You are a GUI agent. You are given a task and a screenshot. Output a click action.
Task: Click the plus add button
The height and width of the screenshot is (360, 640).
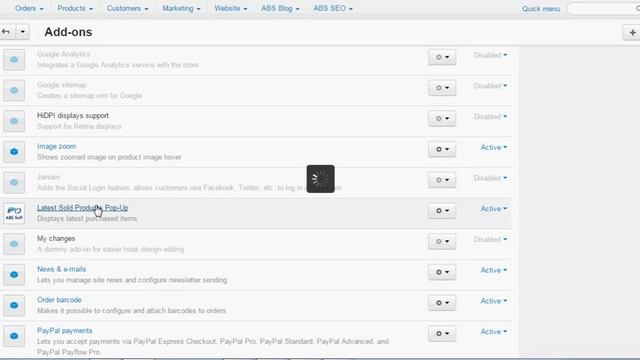coord(632,32)
